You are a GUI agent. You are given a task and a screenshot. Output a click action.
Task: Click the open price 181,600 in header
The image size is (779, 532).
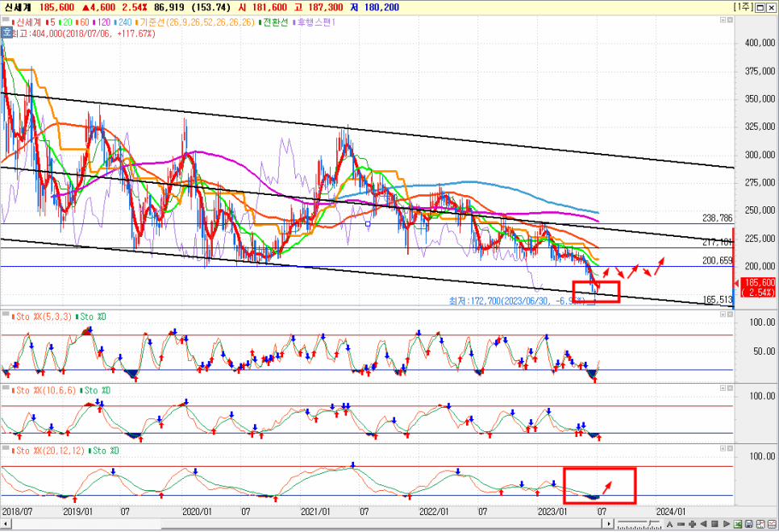[x=269, y=7]
